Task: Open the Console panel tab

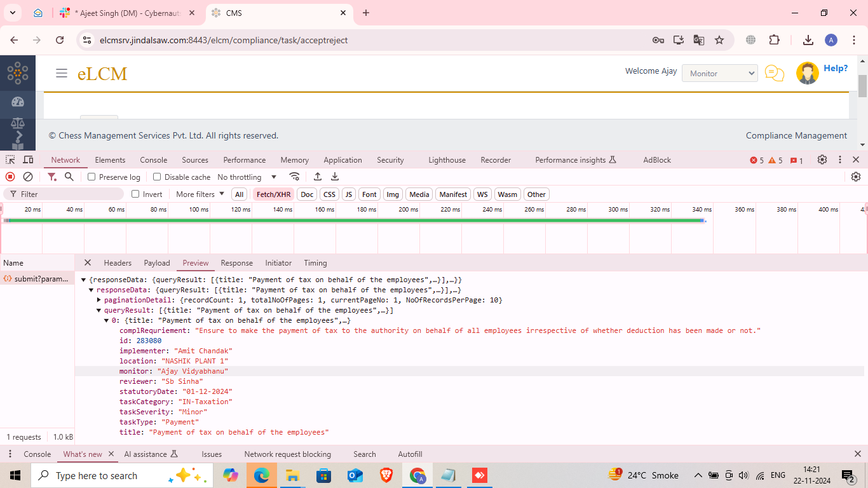Action: (154, 160)
